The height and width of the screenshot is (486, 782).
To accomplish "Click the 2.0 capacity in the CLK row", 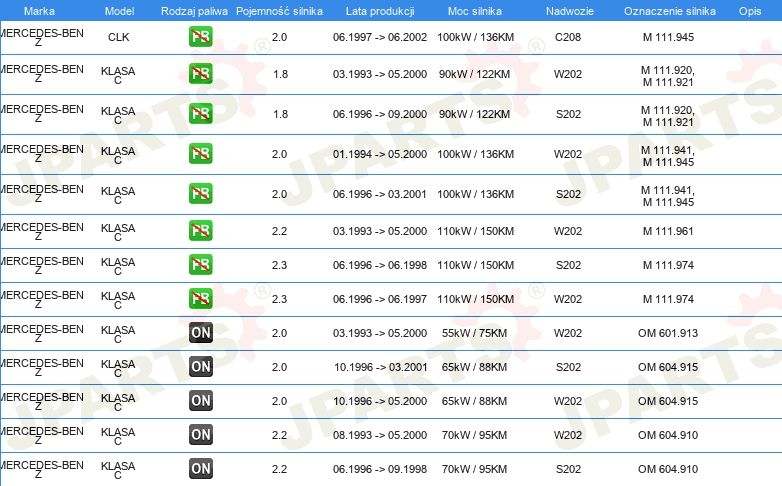I will click(279, 37).
